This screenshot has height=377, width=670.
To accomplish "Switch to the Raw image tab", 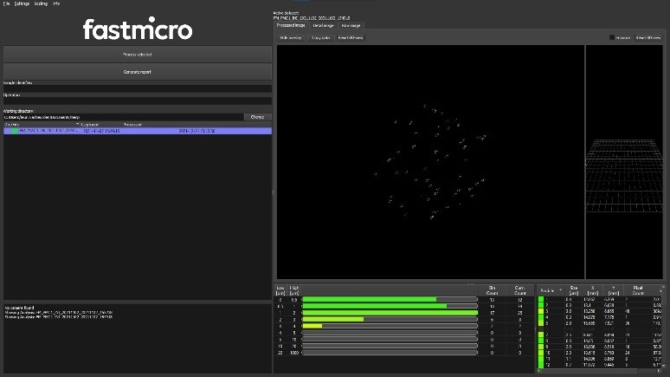I will (351, 26).
